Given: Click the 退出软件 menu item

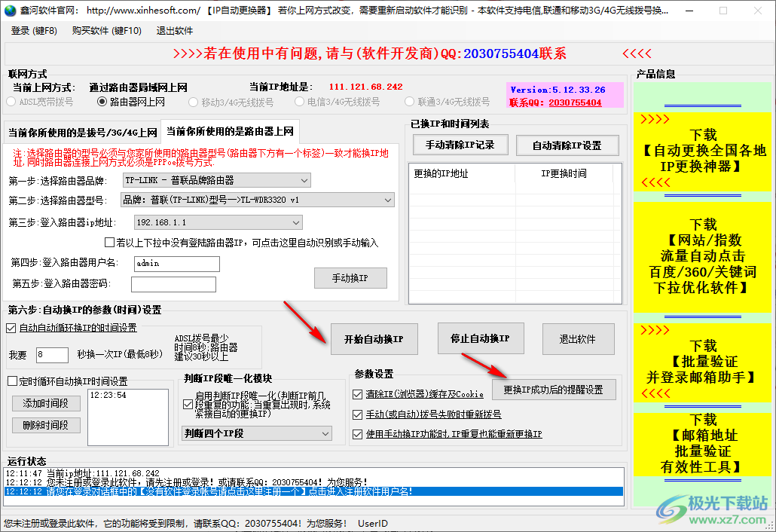Looking at the screenshot, I should pos(174,31).
